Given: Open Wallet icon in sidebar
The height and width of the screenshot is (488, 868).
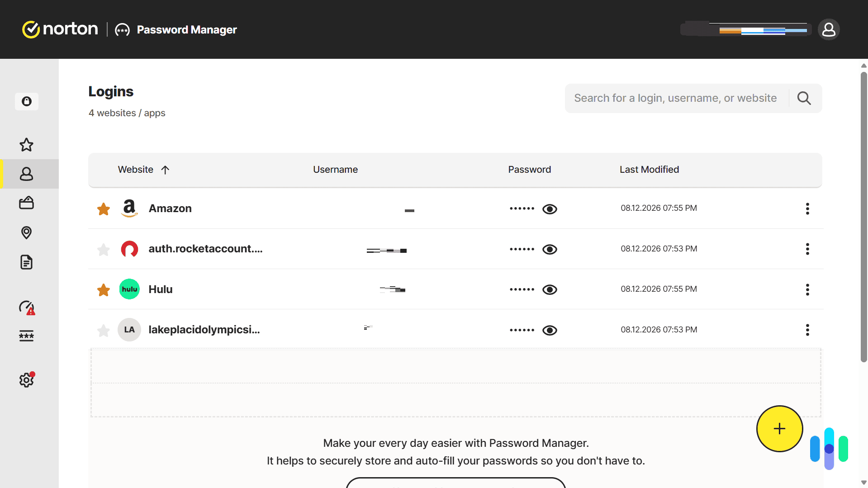Looking at the screenshot, I should pyautogui.click(x=27, y=203).
